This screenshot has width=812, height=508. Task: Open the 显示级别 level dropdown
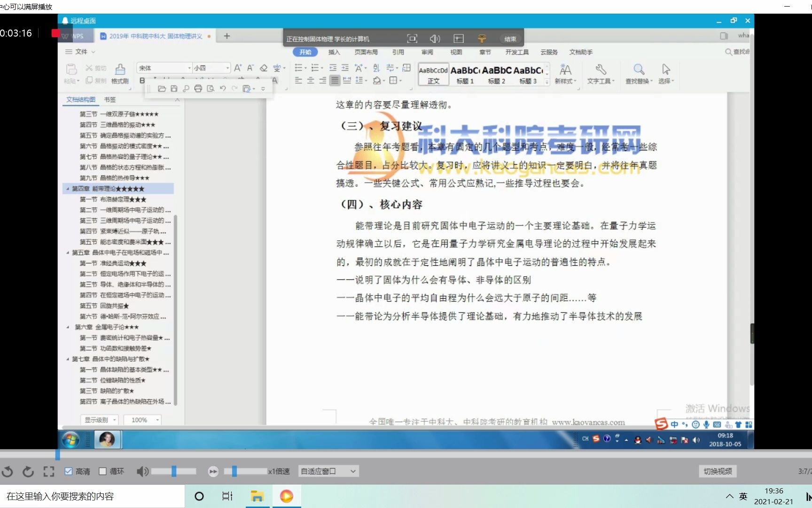(99, 420)
